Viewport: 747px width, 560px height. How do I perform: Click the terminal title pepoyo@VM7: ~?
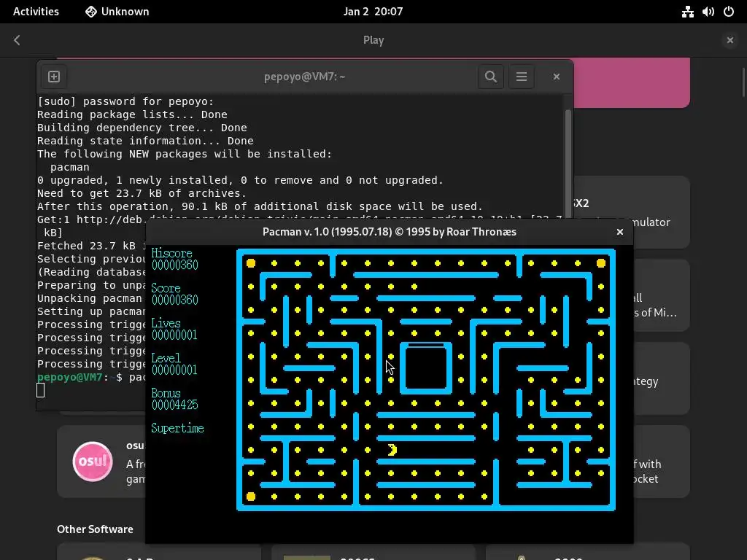tap(304, 77)
